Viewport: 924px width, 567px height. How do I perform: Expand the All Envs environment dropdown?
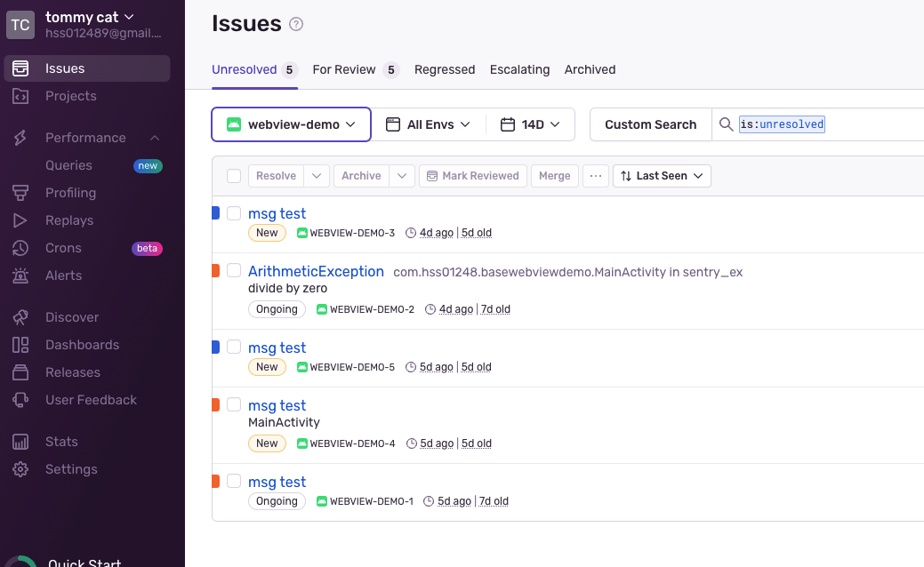tap(428, 124)
